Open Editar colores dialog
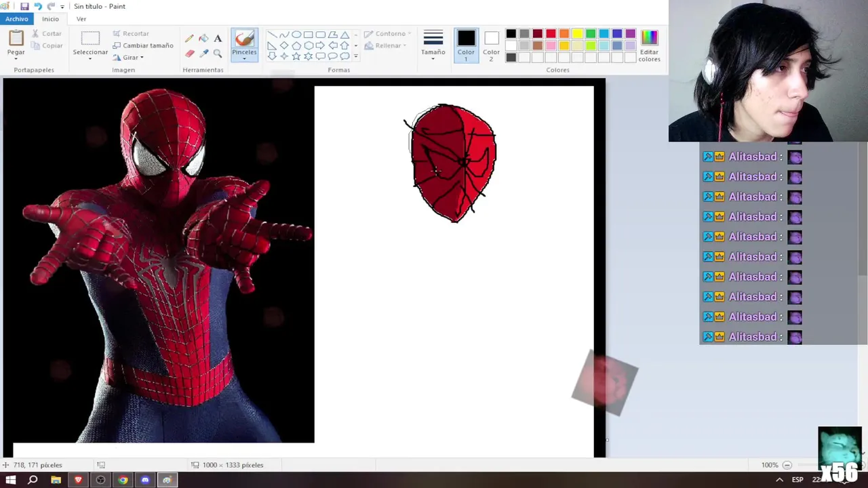Screen dimensions: 868x488 tap(649, 45)
